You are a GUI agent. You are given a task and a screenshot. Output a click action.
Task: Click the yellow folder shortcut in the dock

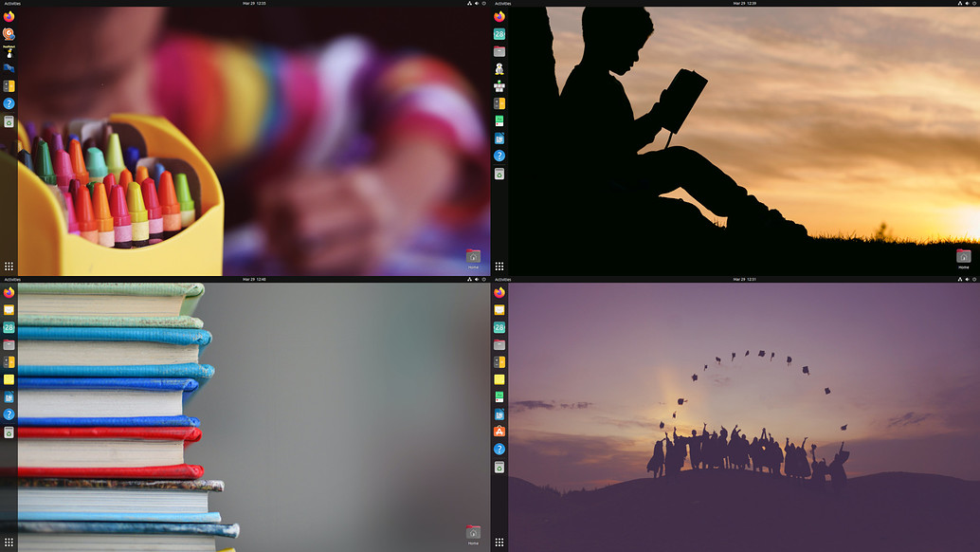(x=9, y=379)
